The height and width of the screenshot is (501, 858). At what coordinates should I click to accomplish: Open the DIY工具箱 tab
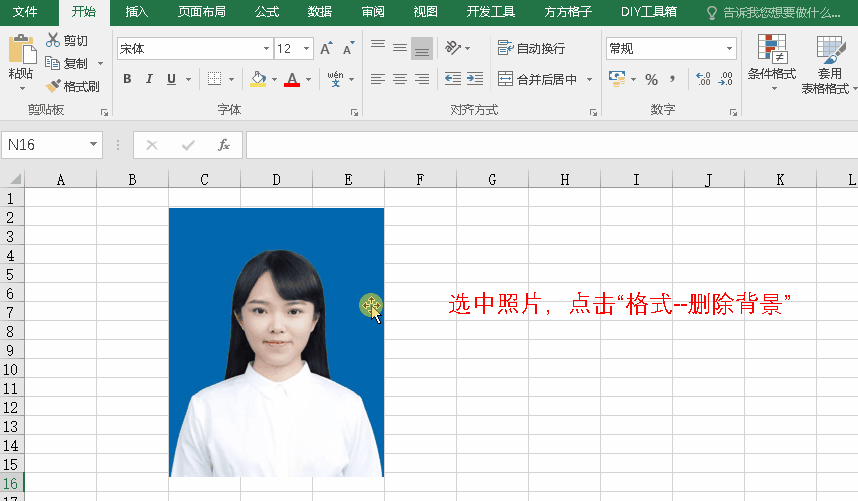tap(648, 12)
